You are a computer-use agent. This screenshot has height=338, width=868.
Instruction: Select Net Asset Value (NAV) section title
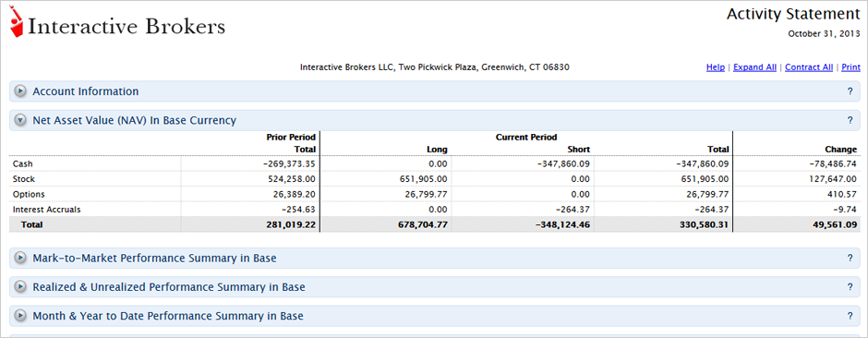tap(135, 120)
